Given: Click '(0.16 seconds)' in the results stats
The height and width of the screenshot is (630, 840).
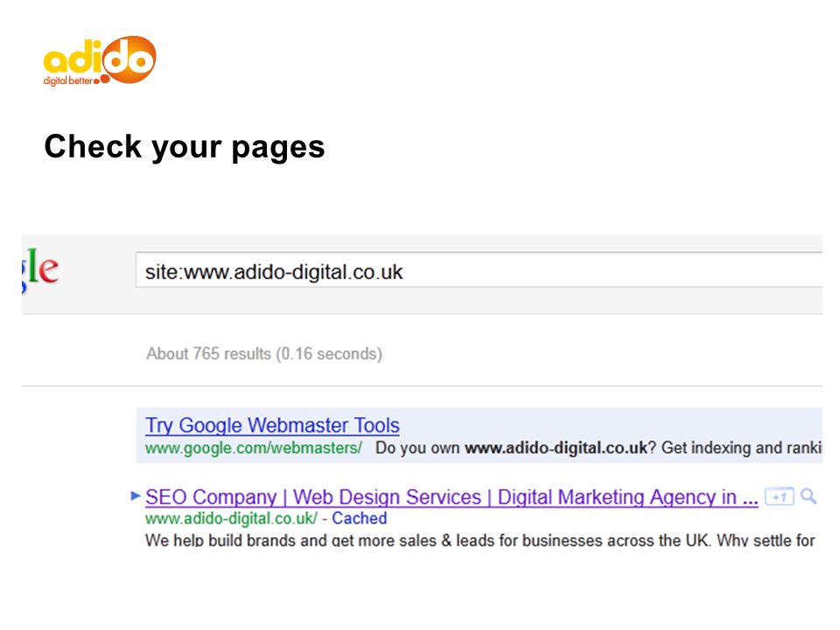Looking at the screenshot, I should [329, 354].
